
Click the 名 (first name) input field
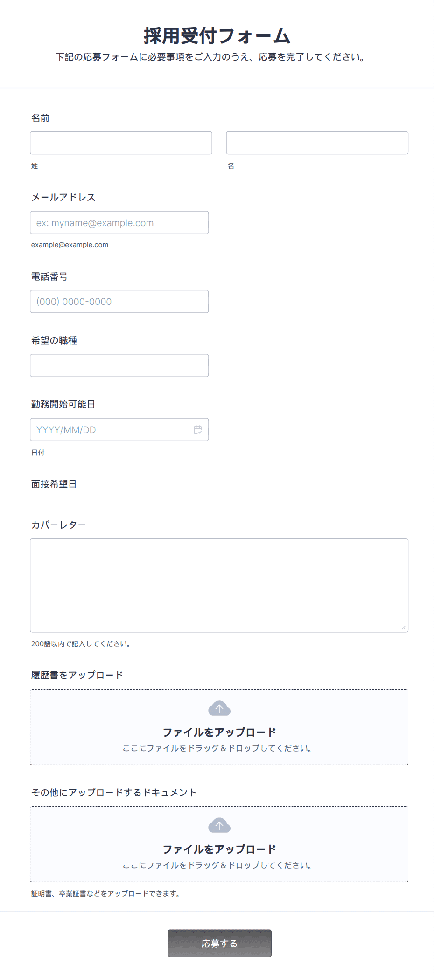pyautogui.click(x=317, y=143)
